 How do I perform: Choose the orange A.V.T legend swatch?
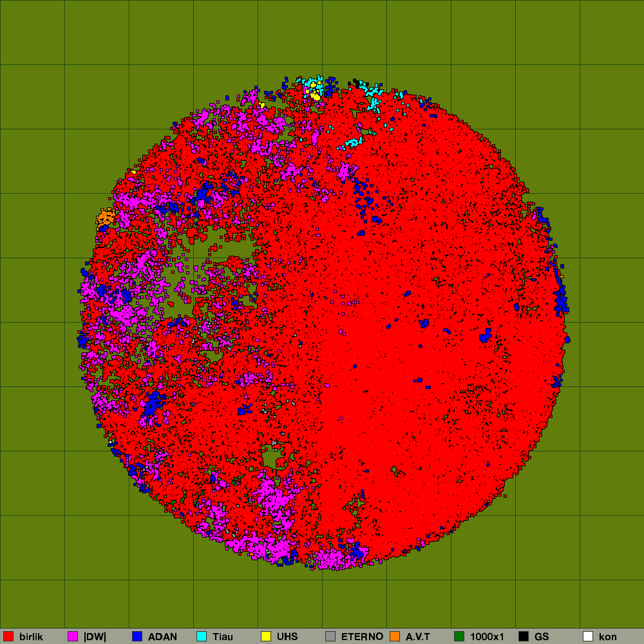coord(395,636)
